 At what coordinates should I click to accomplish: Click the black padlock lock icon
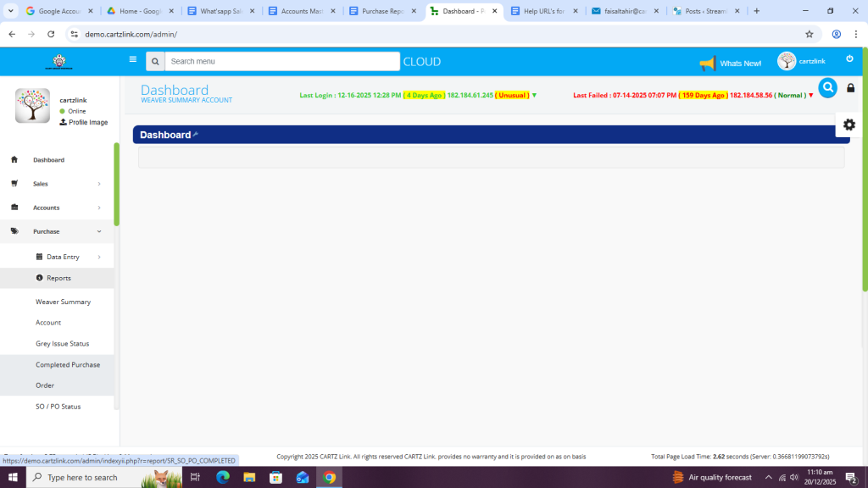(850, 88)
